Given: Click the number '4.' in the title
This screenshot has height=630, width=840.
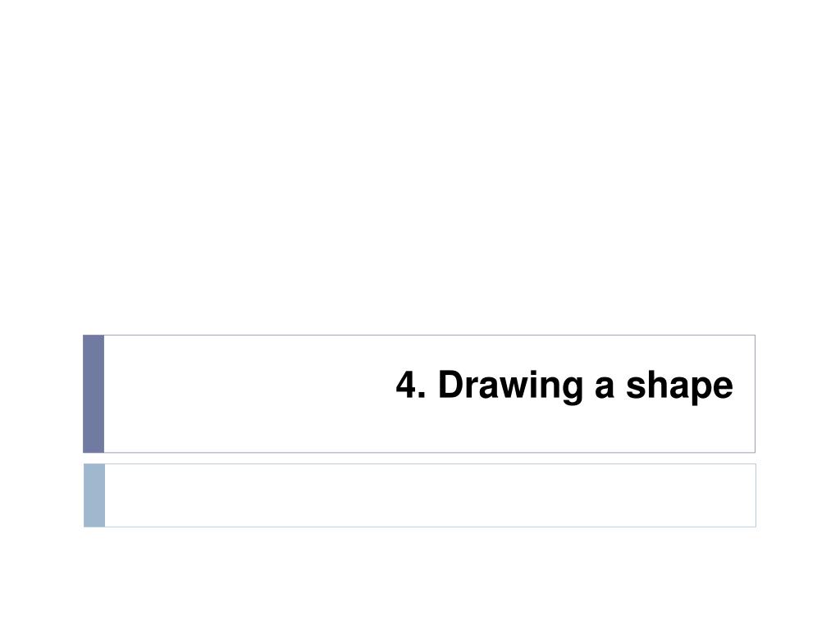Looking at the screenshot, I should (x=410, y=384).
